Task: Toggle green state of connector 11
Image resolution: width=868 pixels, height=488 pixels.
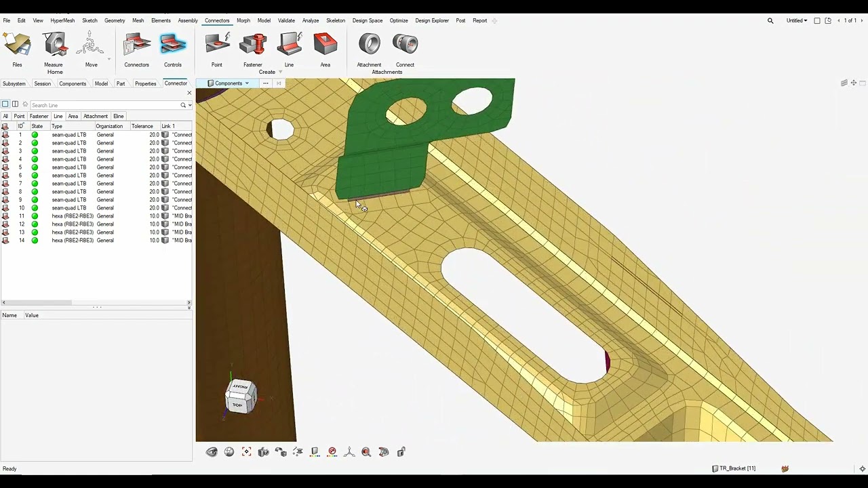Action: [35, 216]
